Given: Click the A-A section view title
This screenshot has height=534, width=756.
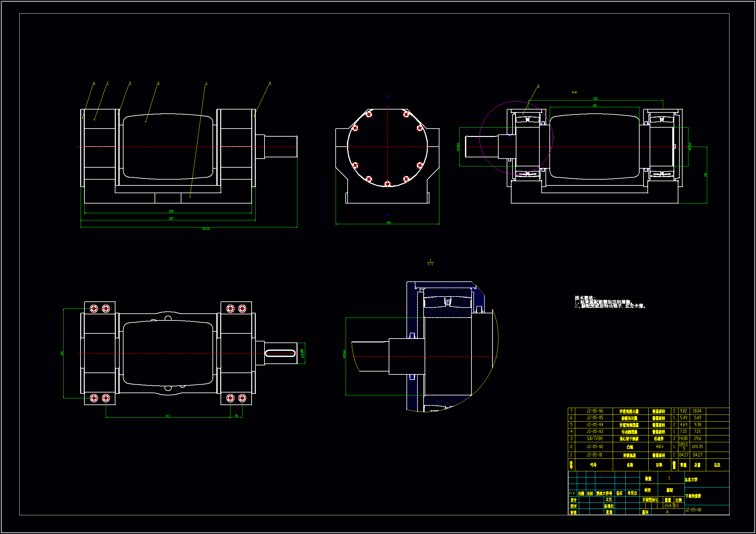Looking at the screenshot, I should 574,92.
